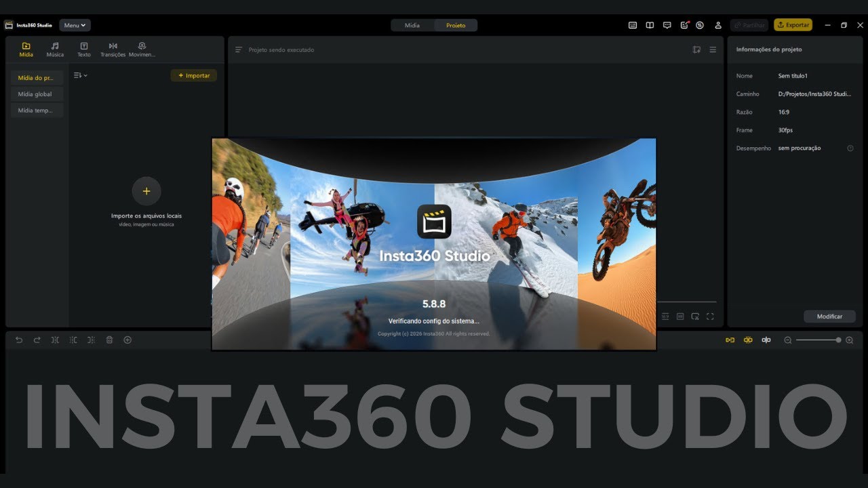
Task: Redo the last timeline action
Action: coord(37,340)
